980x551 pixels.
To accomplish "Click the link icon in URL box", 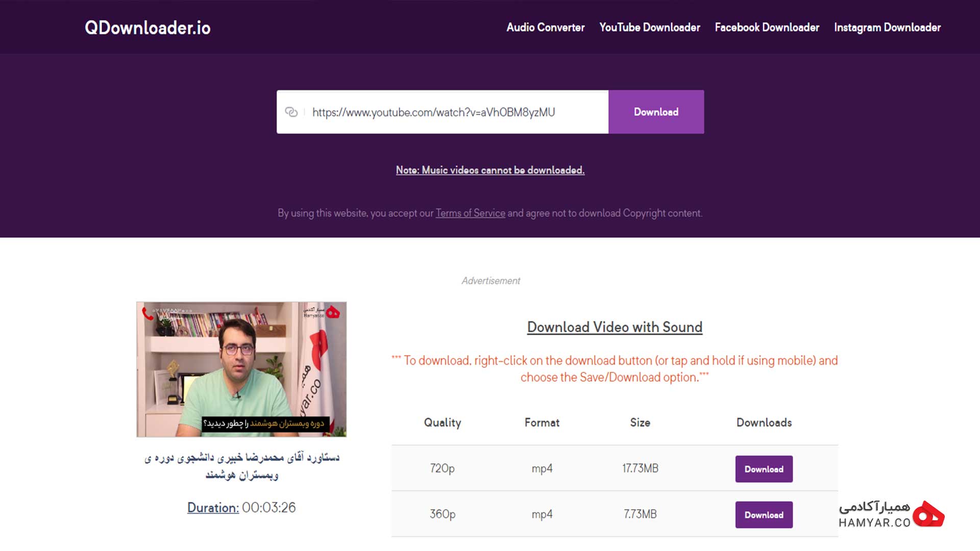I will [291, 112].
